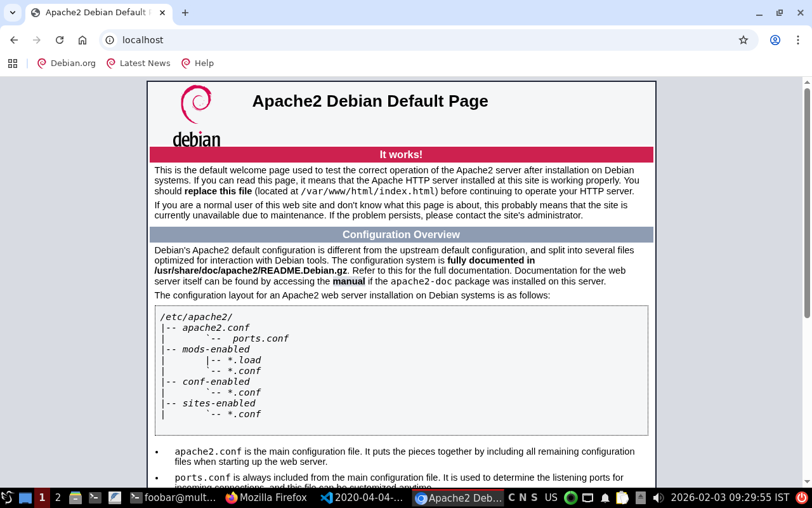Viewport: 812px width, 508px height.
Task: Select the Apache2 Deb... taskbar entry
Action: click(x=458, y=498)
